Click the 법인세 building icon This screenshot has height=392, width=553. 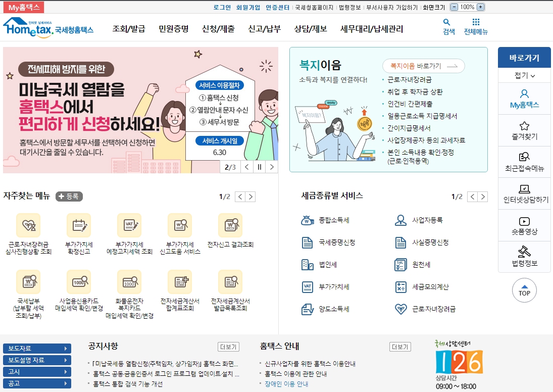307,265
